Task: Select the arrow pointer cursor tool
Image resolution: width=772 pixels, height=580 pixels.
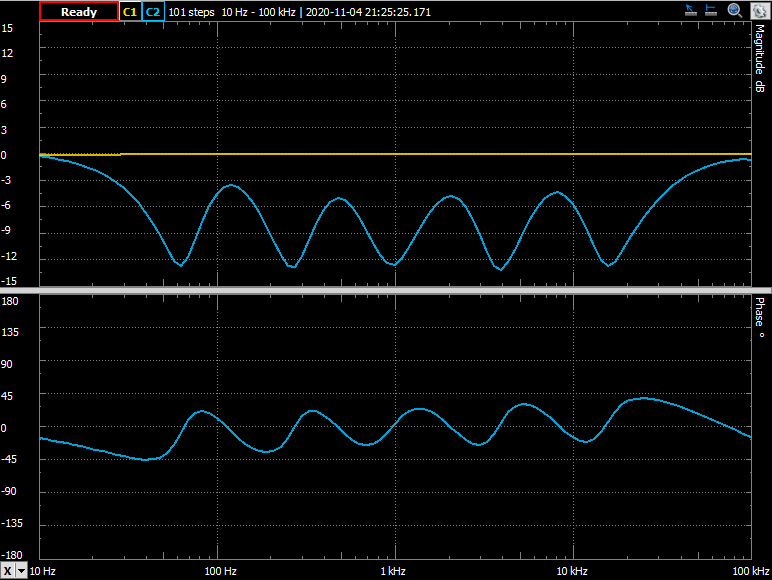Action: pyautogui.click(x=691, y=11)
